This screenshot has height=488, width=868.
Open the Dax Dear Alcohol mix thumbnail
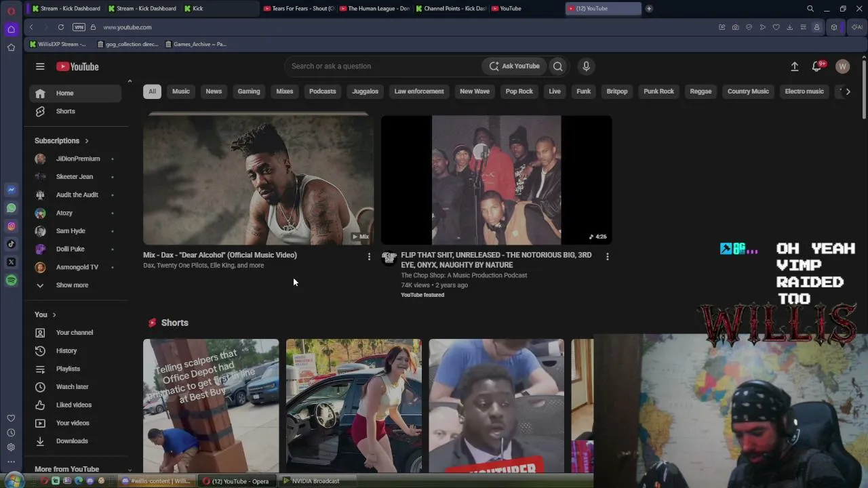[258, 180]
